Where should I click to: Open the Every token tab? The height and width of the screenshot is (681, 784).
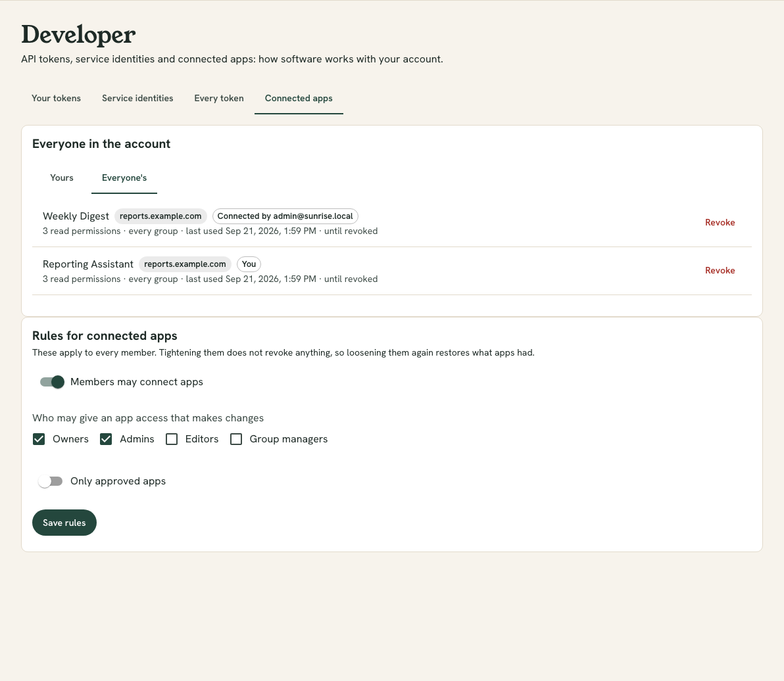(219, 99)
